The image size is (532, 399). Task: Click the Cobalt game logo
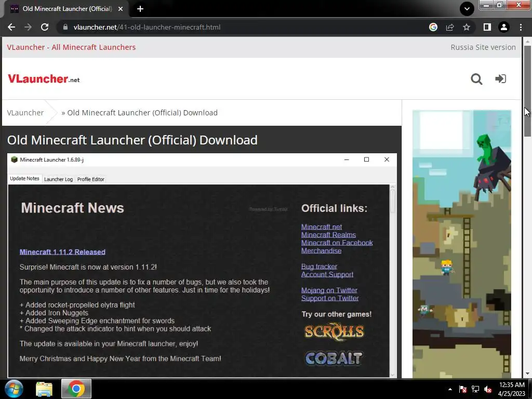(x=334, y=358)
